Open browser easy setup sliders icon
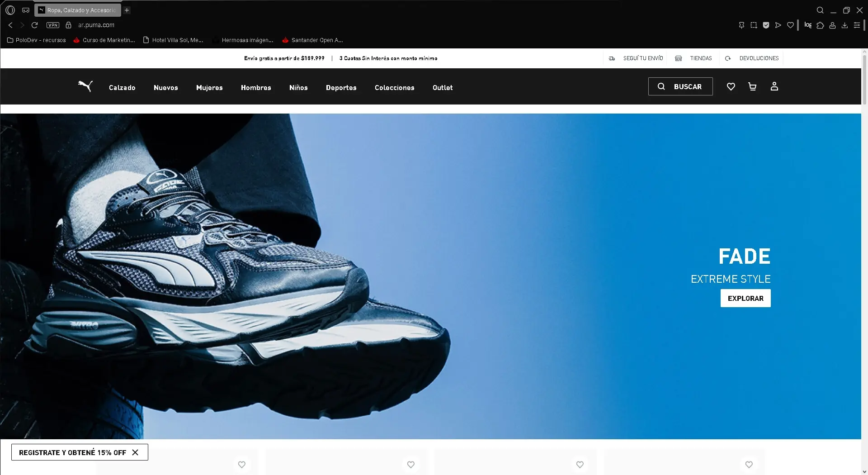Image resolution: width=868 pixels, height=475 pixels. point(857,25)
